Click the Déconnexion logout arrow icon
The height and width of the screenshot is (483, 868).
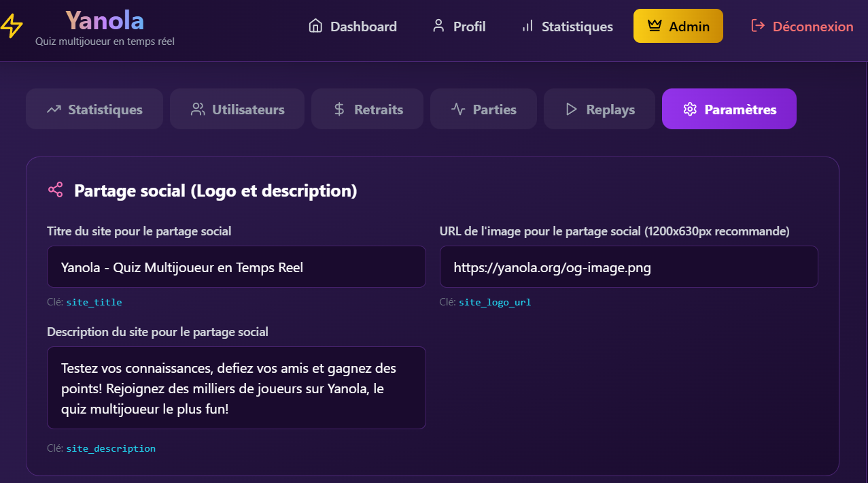click(x=758, y=27)
